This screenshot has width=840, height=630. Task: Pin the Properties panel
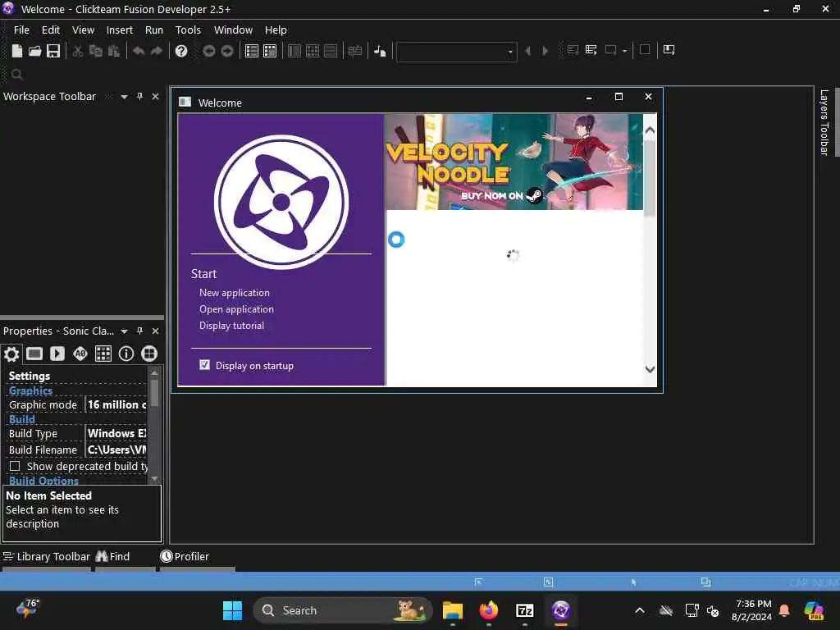(139, 331)
